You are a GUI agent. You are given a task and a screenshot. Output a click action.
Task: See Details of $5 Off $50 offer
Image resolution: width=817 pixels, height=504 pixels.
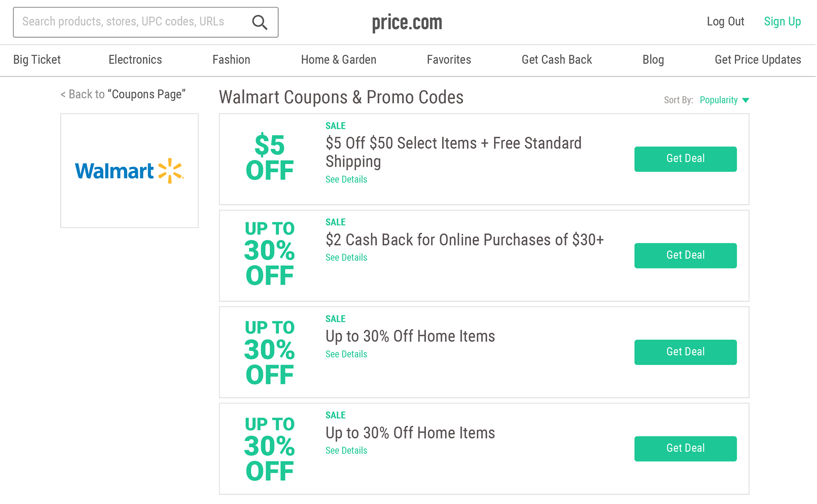click(x=346, y=179)
